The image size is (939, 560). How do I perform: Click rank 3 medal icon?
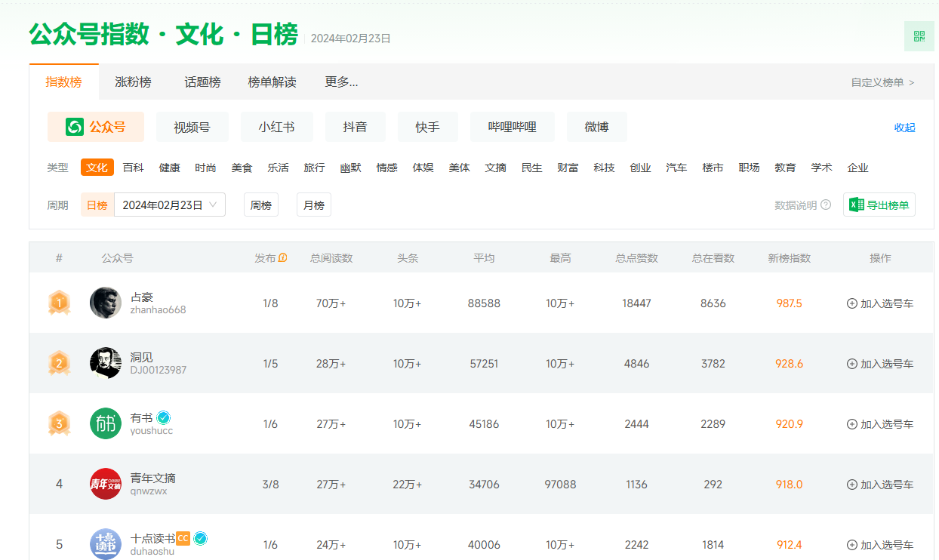click(59, 424)
